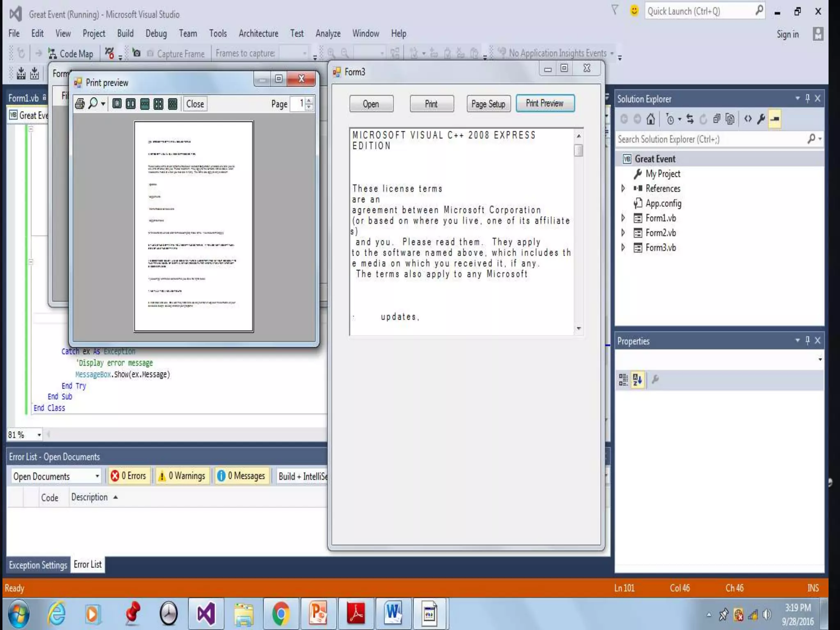Expand the References tree node
Viewport: 840px width, 630px height.
click(623, 188)
